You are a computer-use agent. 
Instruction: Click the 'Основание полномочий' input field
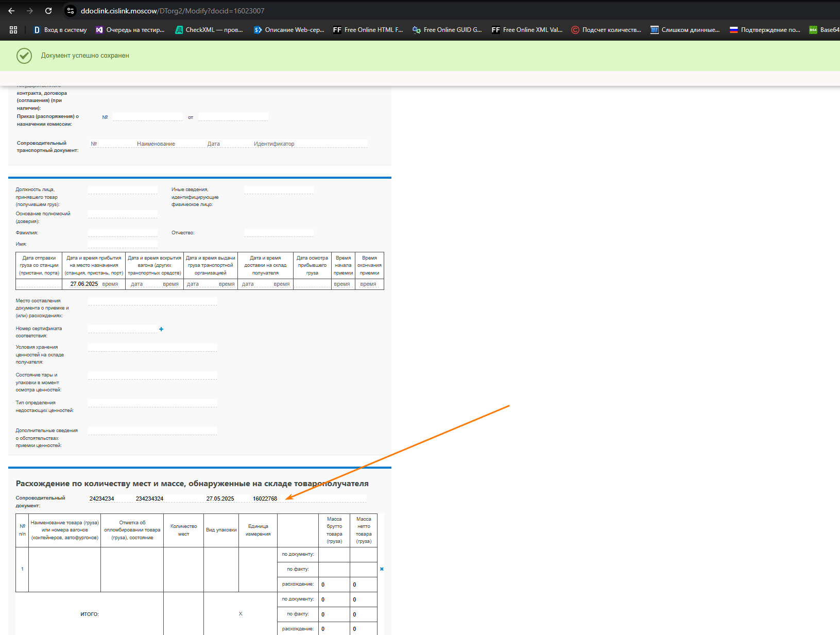coord(123,214)
